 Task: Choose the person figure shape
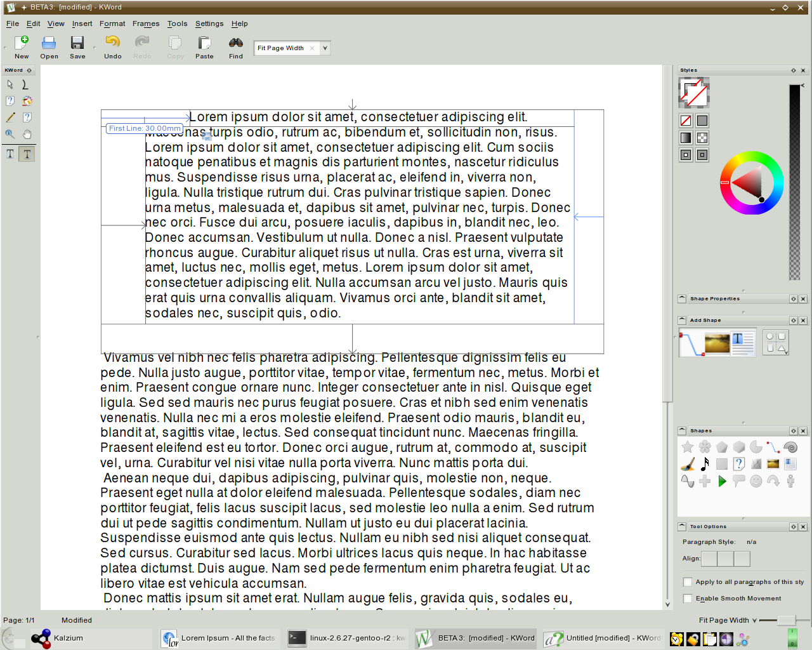pyautogui.click(x=790, y=481)
